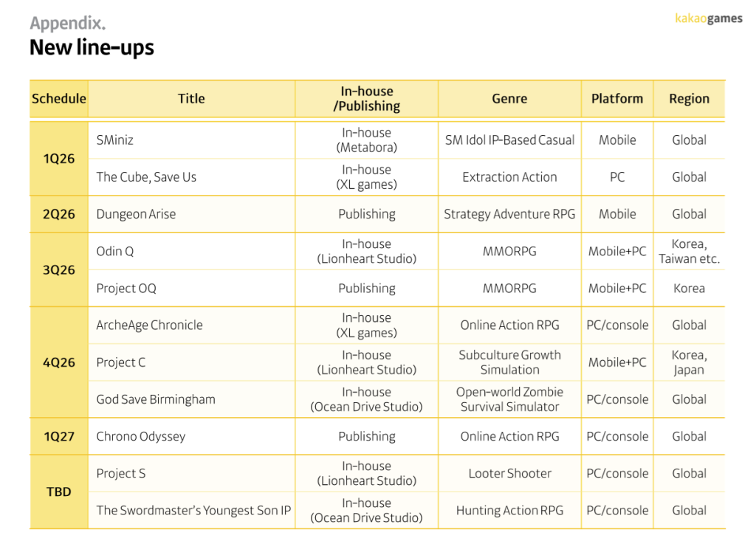The image size is (756, 541).
Task: Select the TBD schedule cell
Action: pos(59,492)
